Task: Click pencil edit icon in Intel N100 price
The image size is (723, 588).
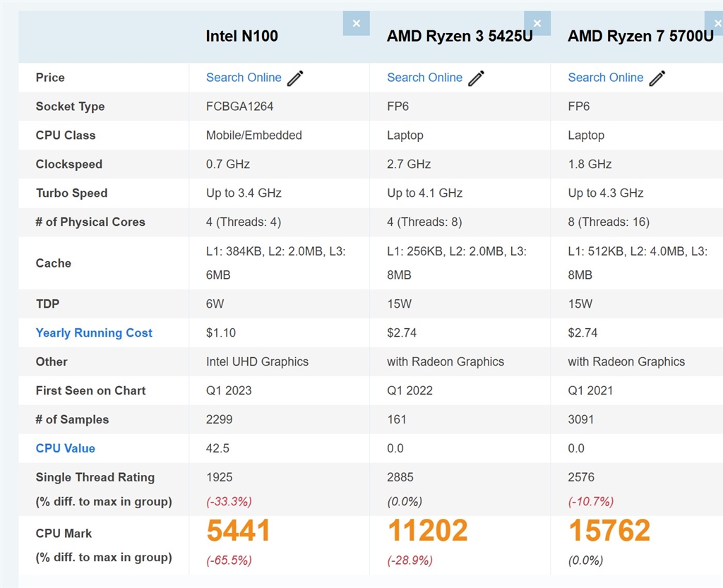Action: [x=295, y=78]
